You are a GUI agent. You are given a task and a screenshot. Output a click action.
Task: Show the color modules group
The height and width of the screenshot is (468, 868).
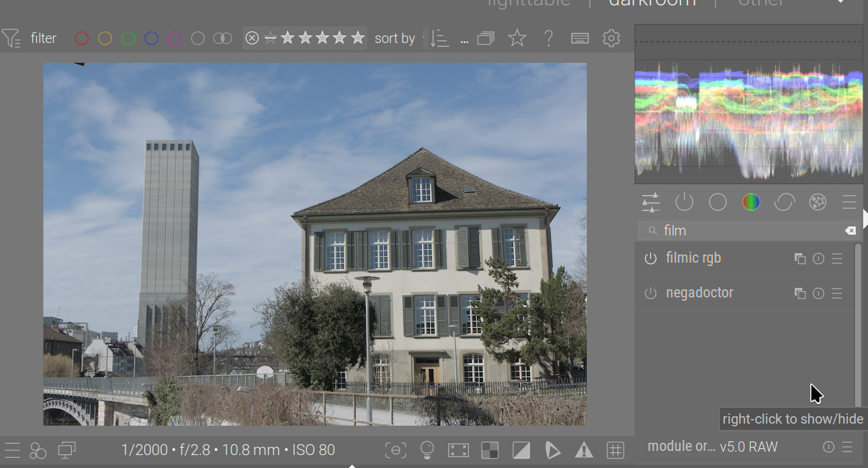click(751, 202)
